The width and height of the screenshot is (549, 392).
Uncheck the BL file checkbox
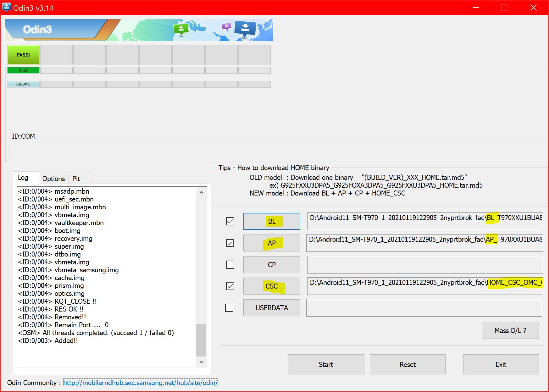[230, 221]
